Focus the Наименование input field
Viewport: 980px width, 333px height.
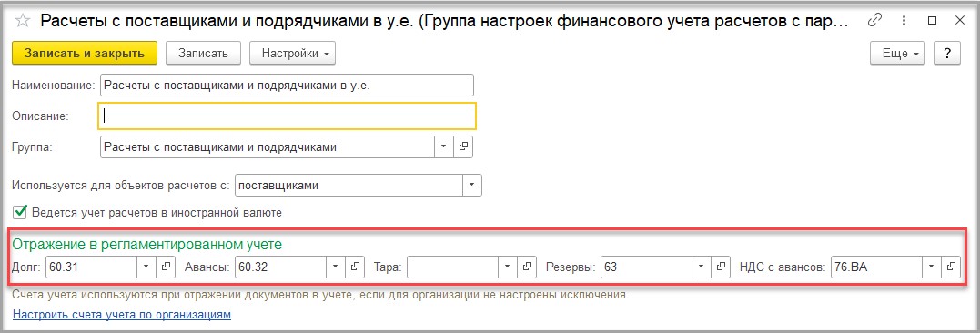point(287,85)
